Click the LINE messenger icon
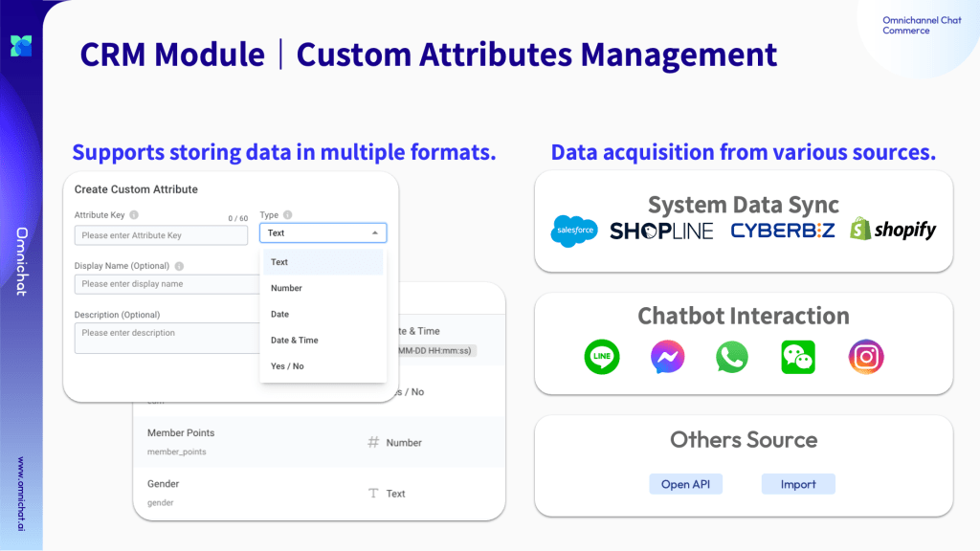The height and width of the screenshot is (551, 980). tap(602, 357)
